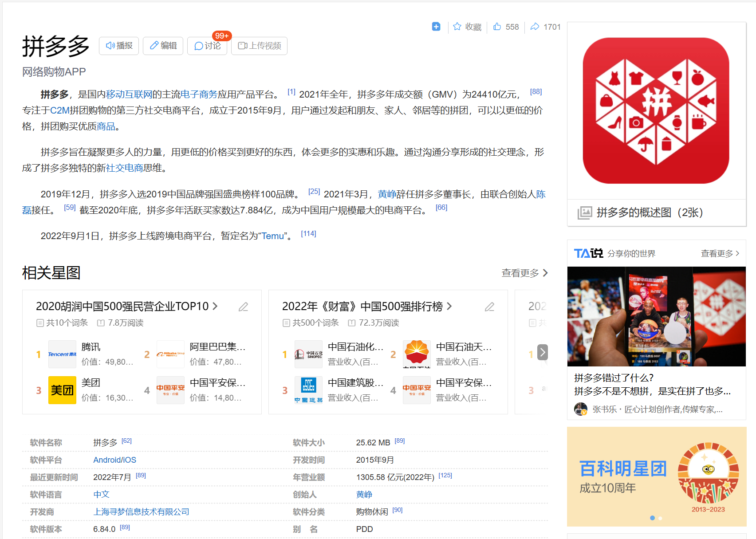Click the 中国建筑 CSCEC logo
756x539 pixels.
click(x=308, y=390)
